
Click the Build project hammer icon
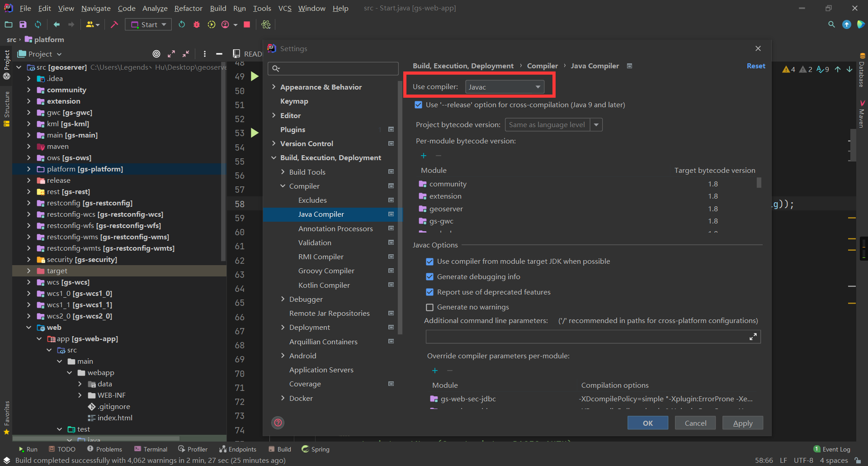114,24
